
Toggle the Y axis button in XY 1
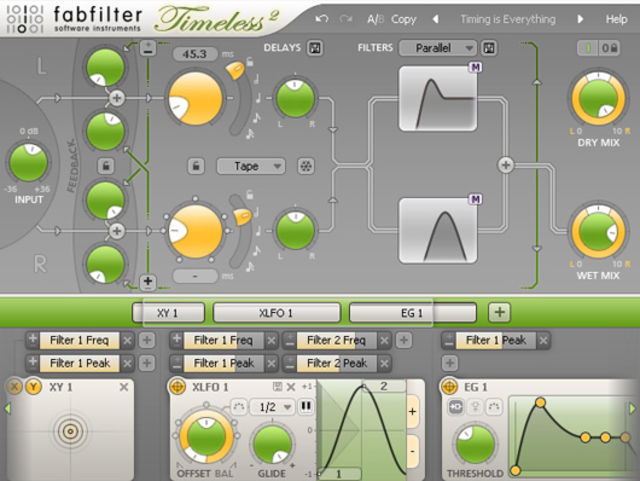[x=33, y=386]
